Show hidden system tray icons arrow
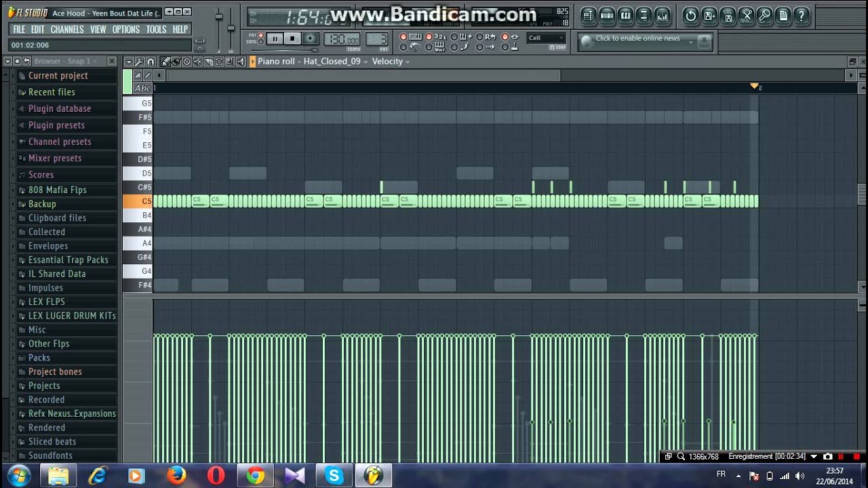The width and height of the screenshot is (868, 488). (738, 475)
